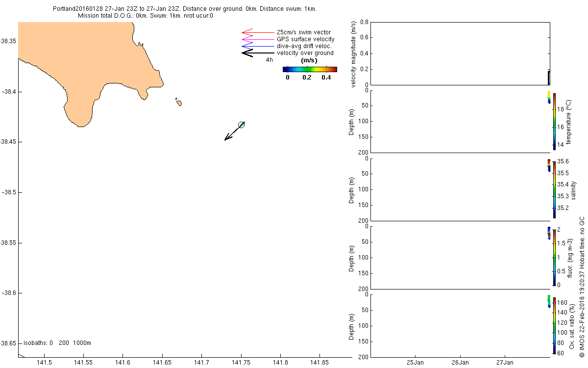Click the 'fluor. (mg m-3)' colorbar label

[569, 257]
